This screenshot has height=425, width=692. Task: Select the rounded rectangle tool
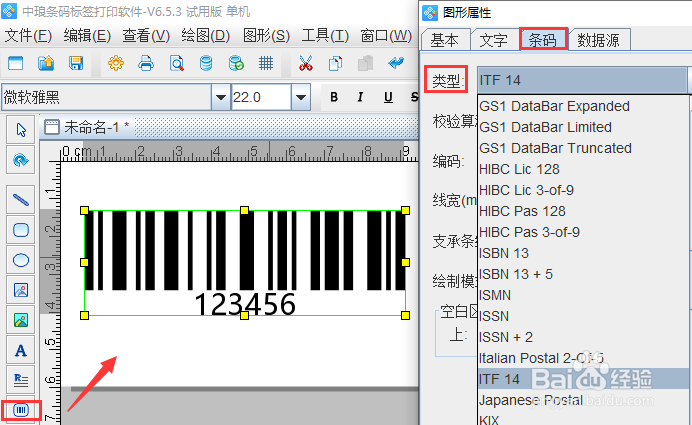click(x=21, y=230)
